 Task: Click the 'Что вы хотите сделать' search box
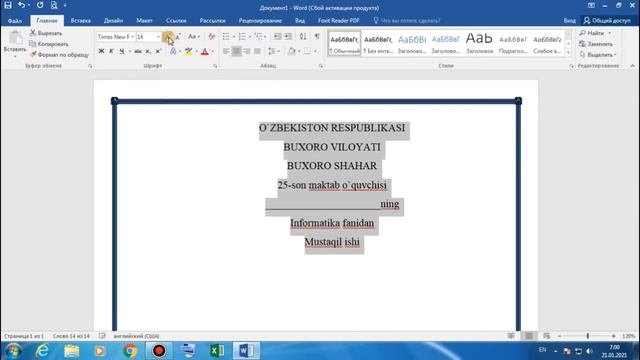pyautogui.click(x=410, y=20)
